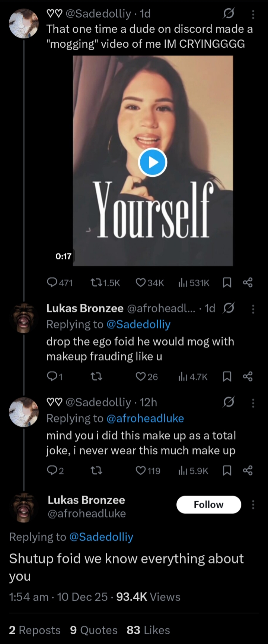View the 83 Likes list
The width and height of the screenshot is (268, 644).
(x=148, y=630)
